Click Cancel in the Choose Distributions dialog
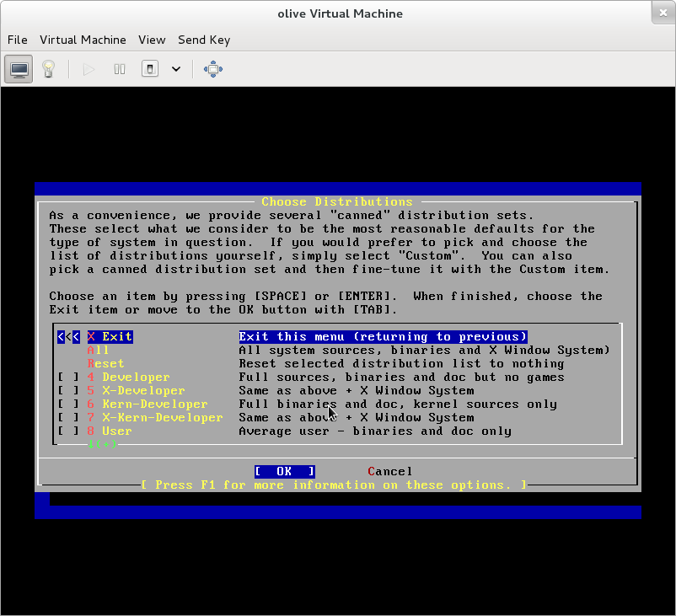676x616 pixels. click(x=390, y=472)
